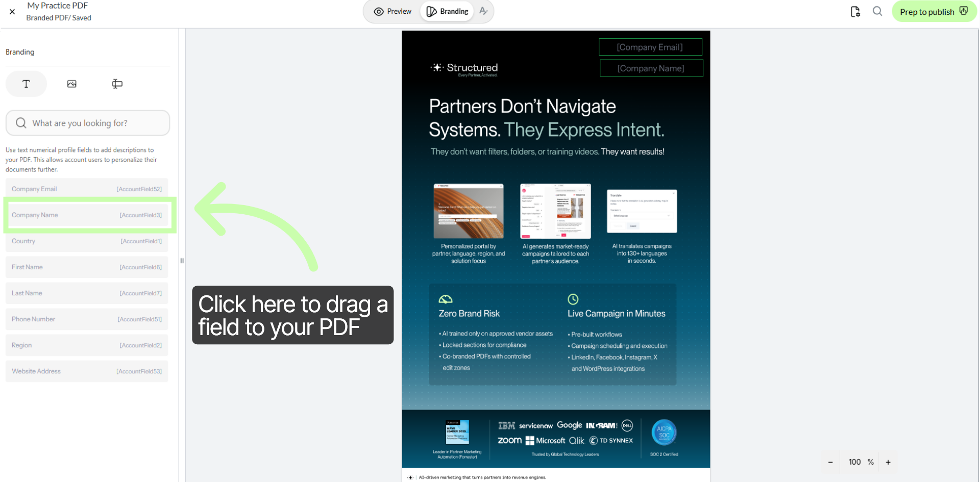
Task: Select the layout fields tool
Action: click(x=117, y=84)
